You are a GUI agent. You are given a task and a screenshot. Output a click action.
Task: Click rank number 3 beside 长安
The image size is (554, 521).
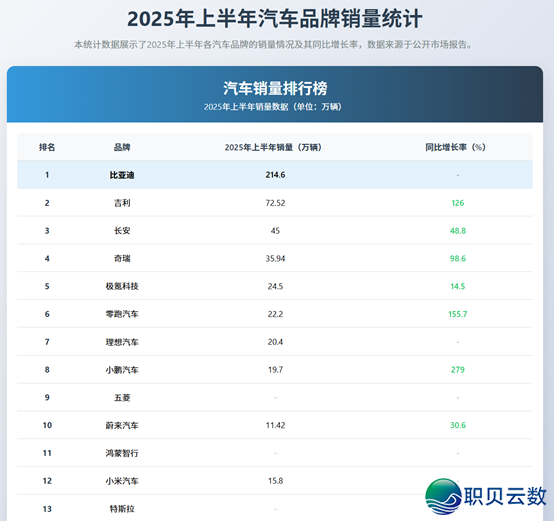tap(47, 231)
